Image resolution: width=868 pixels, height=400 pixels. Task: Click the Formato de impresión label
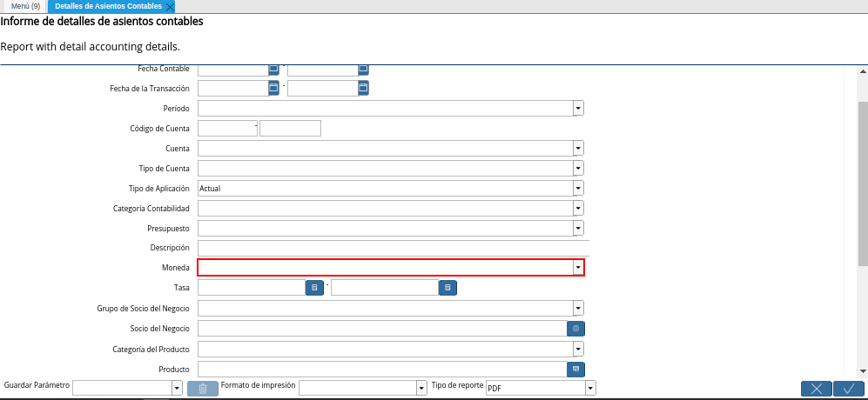tap(258, 384)
